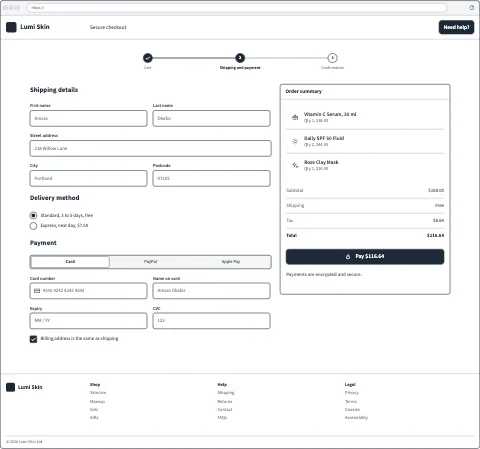Screen dimensions: 480x449
Task: Click the 'Secure checkout' header text
Action: tap(108, 27)
